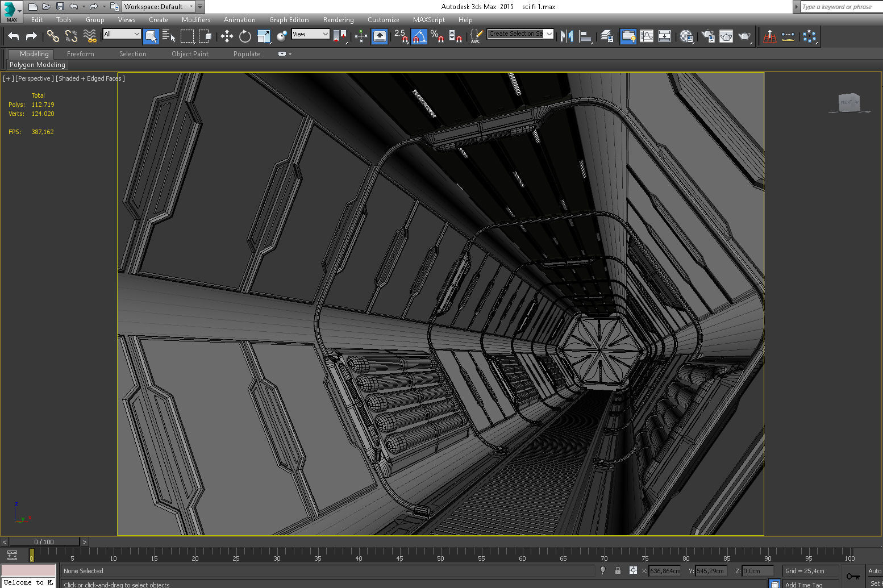This screenshot has width=883, height=588.
Task: Expand the Redo history arrow in quick access
Action: (x=104, y=7)
